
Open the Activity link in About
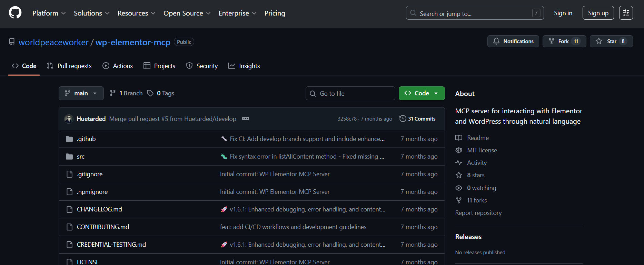pyautogui.click(x=477, y=163)
